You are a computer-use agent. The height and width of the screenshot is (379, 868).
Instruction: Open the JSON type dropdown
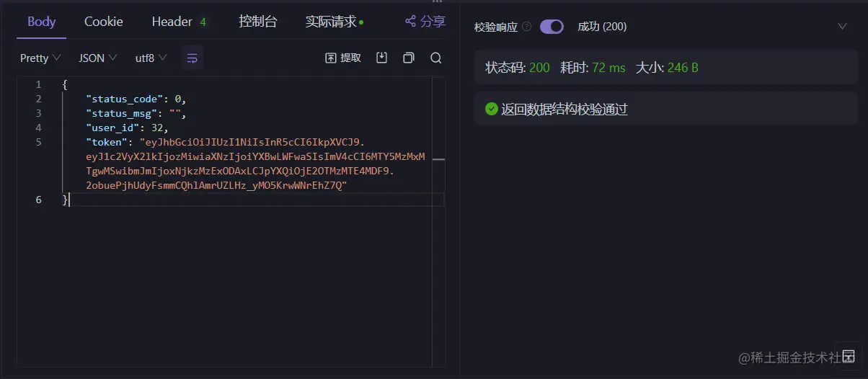[x=98, y=58]
